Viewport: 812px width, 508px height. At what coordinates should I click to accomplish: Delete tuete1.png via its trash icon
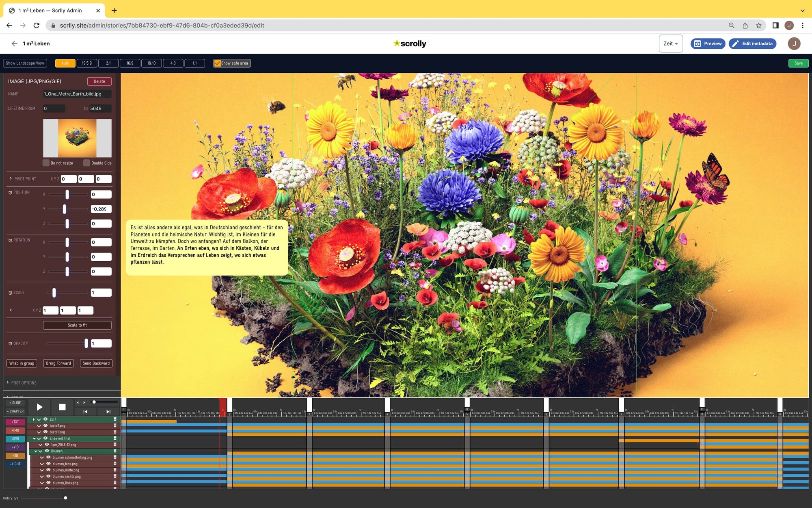pos(115,432)
